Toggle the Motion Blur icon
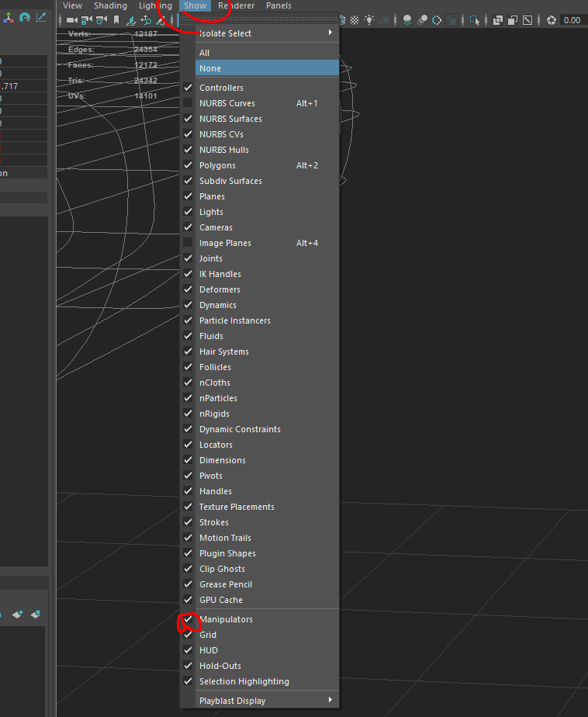Screen dimensions: 588x717 [423, 20]
